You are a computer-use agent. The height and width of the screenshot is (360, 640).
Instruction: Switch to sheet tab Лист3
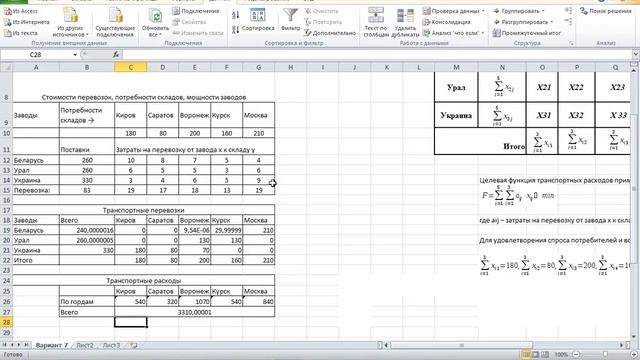111,345
